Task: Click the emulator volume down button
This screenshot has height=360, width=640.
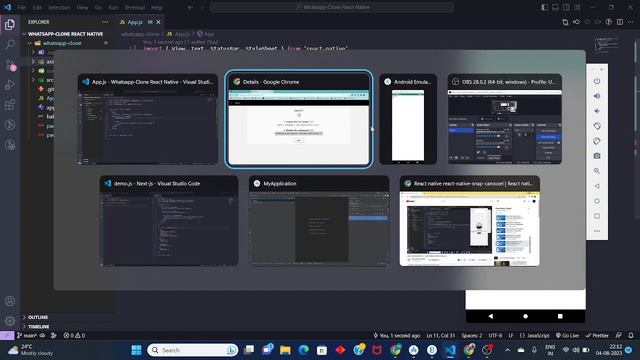Action: click(597, 111)
